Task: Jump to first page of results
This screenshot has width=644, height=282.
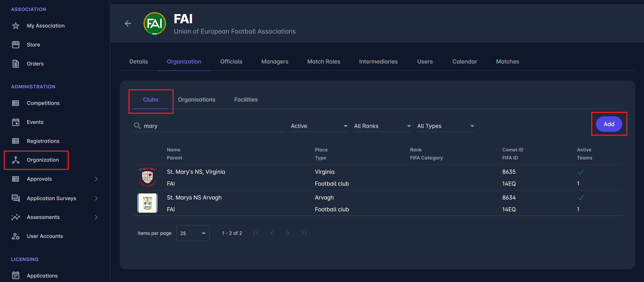Action: pos(256,233)
